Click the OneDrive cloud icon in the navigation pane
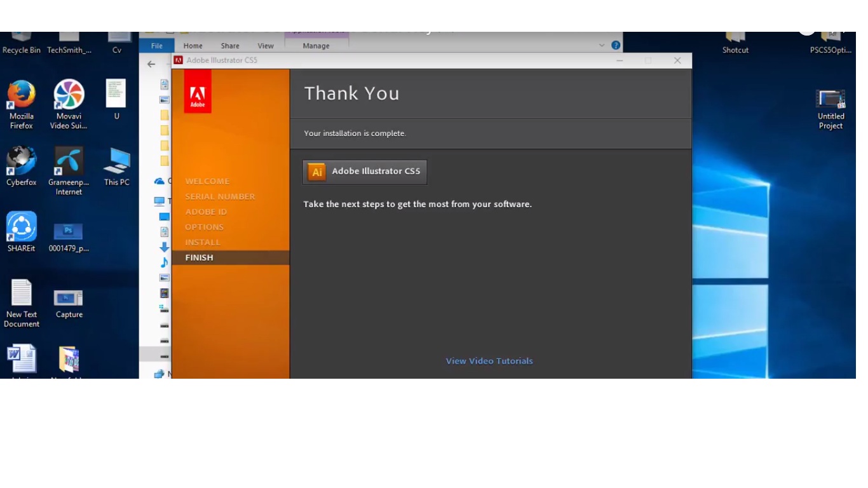Screen dimensions: 868x488 [159, 180]
